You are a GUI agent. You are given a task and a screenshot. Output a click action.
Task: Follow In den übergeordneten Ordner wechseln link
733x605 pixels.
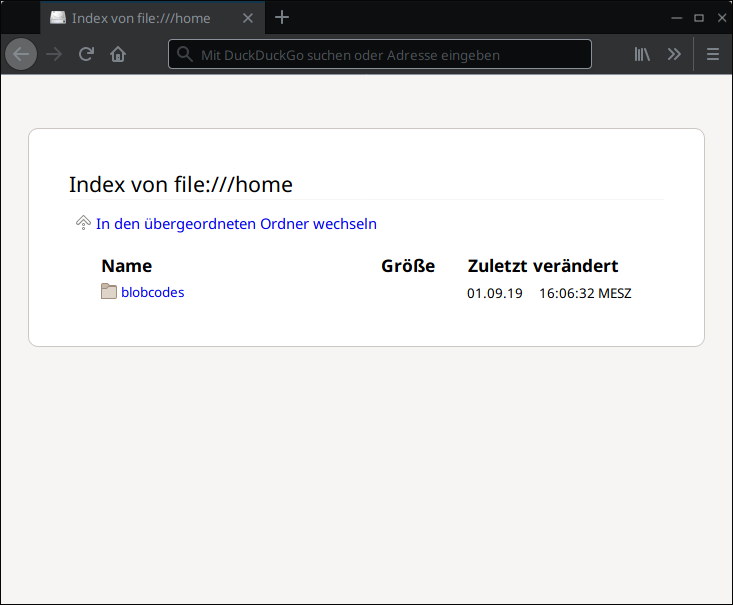[236, 224]
